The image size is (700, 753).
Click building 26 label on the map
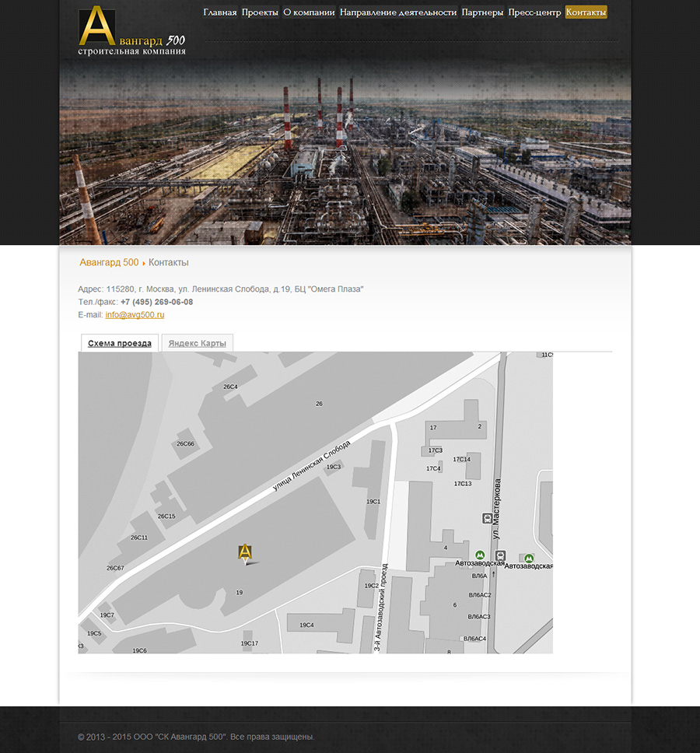coord(319,404)
